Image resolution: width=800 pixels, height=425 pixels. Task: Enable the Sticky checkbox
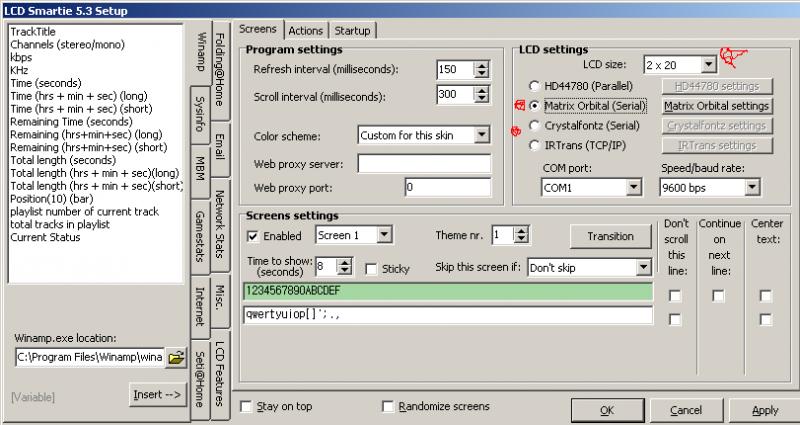(372, 268)
